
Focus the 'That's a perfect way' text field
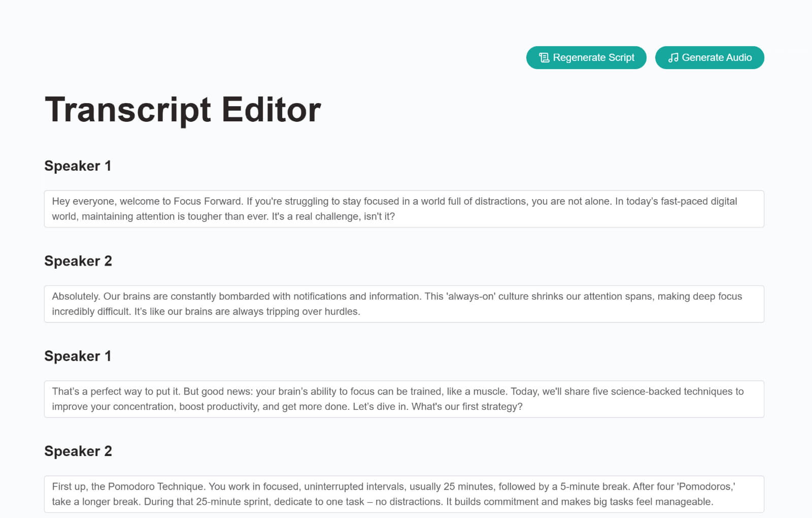[403, 399]
